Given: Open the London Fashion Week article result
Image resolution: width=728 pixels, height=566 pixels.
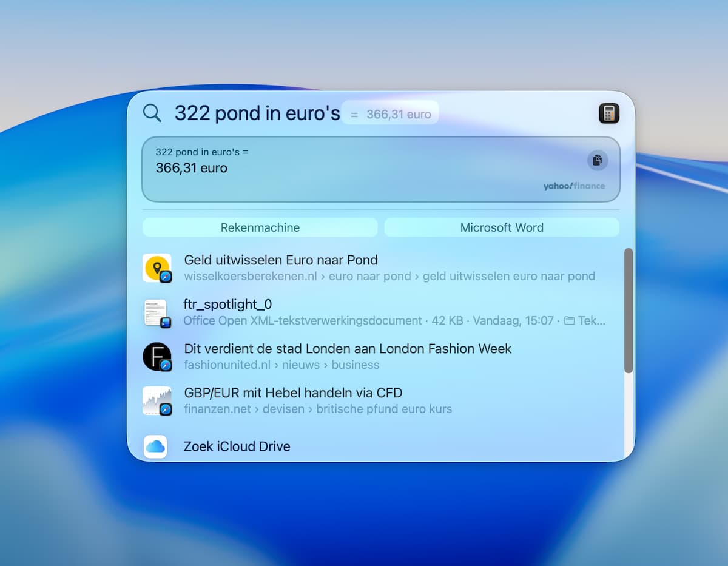Looking at the screenshot, I should point(348,349).
